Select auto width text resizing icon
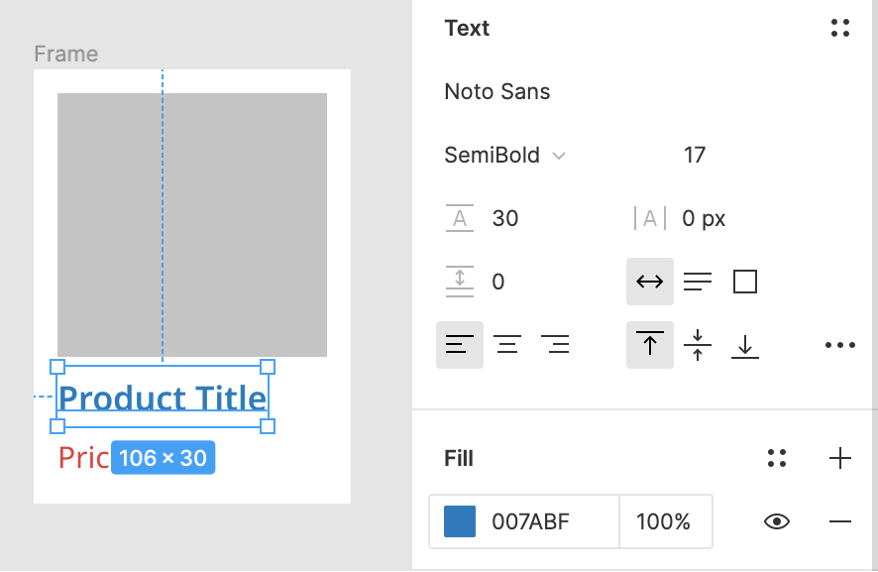Viewport: 878px width, 572px height. (650, 282)
